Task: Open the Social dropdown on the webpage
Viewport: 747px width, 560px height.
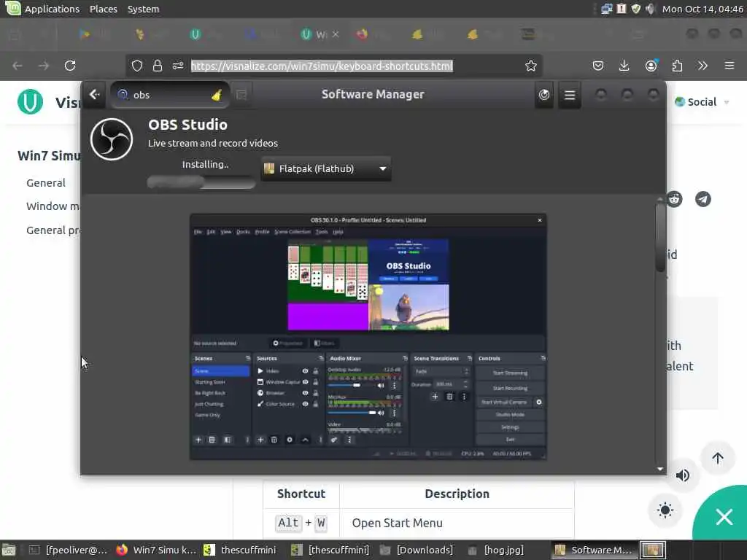Action: tap(703, 102)
